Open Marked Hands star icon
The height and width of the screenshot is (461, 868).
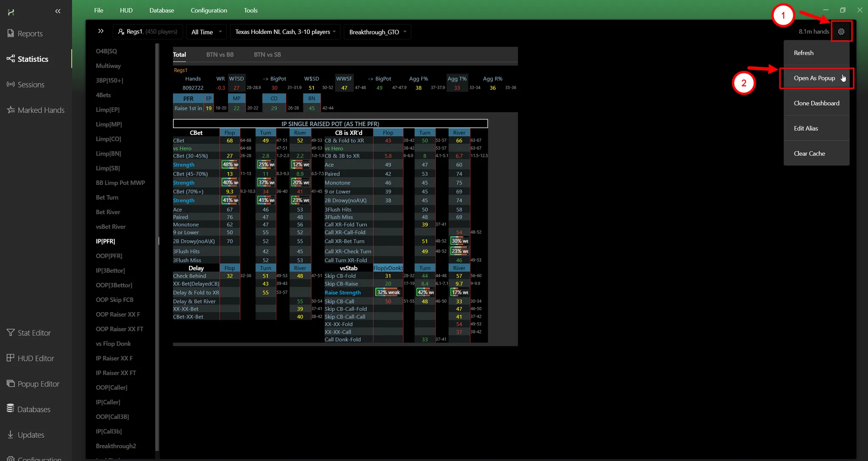click(11, 110)
